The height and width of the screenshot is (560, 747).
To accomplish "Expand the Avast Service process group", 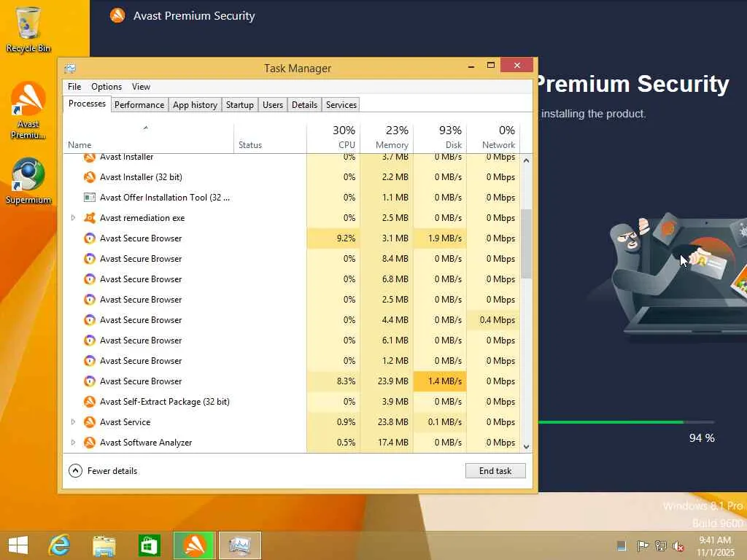I will coord(73,422).
